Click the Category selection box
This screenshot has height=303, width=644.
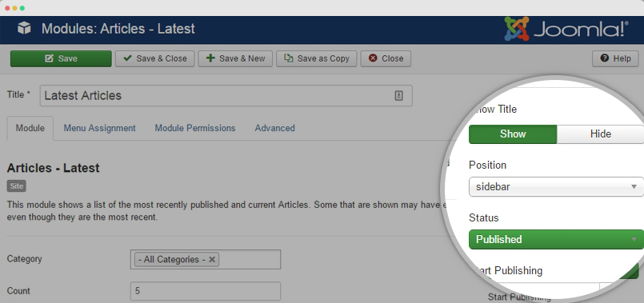tap(206, 260)
